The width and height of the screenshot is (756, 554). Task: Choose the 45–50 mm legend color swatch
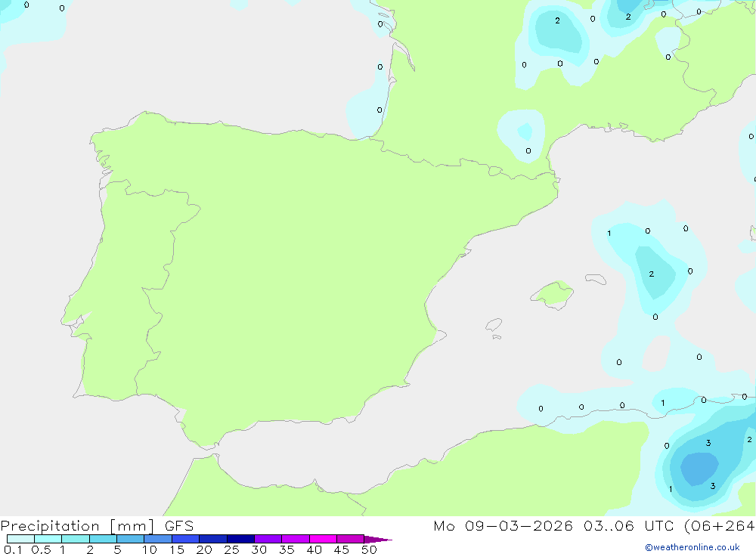click(350, 539)
